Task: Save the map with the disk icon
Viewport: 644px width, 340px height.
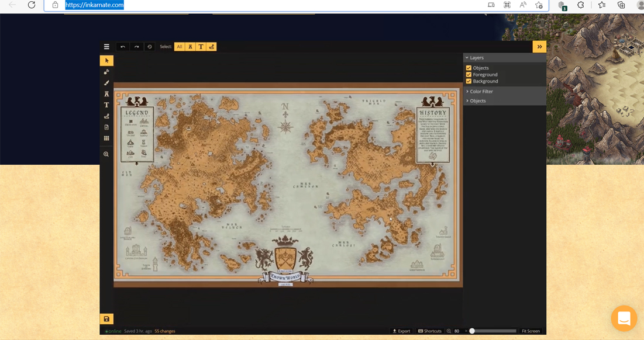Action: [x=106, y=319]
